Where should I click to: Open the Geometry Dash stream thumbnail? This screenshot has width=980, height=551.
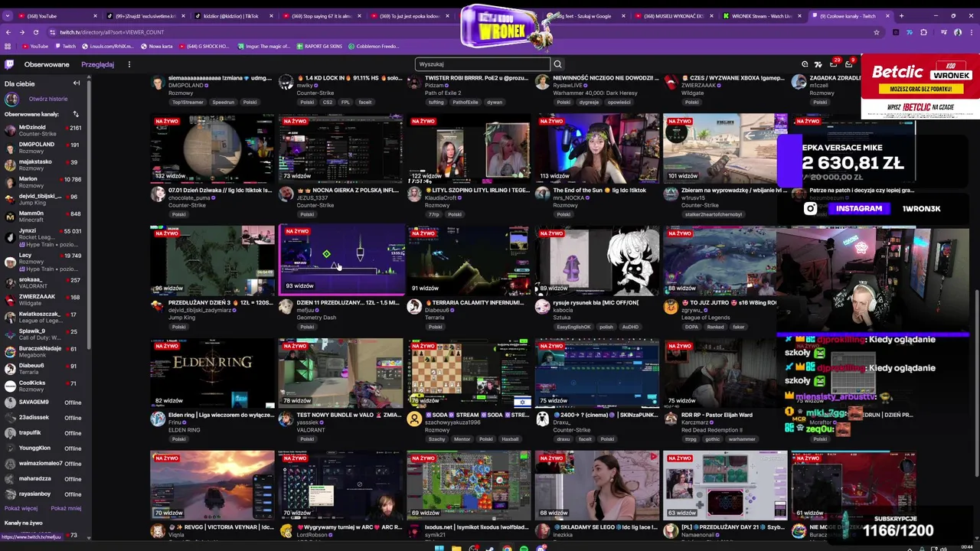(341, 261)
